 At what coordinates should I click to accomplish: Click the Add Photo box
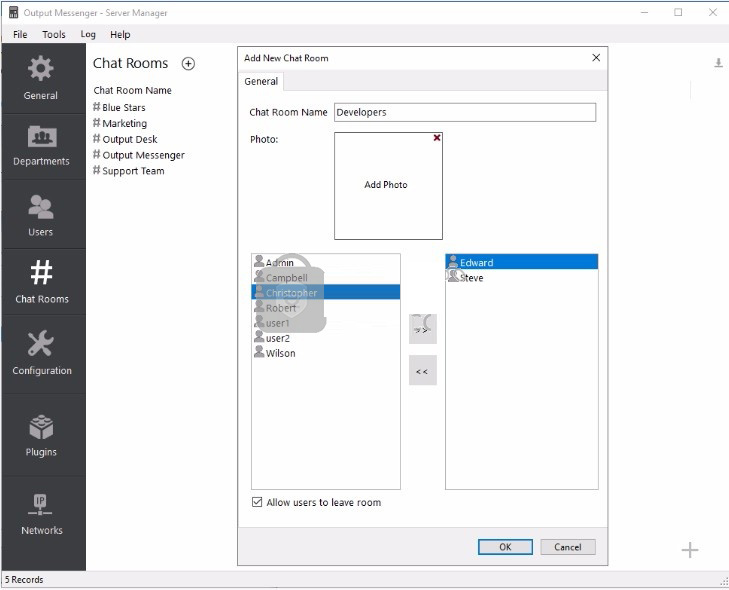(388, 186)
